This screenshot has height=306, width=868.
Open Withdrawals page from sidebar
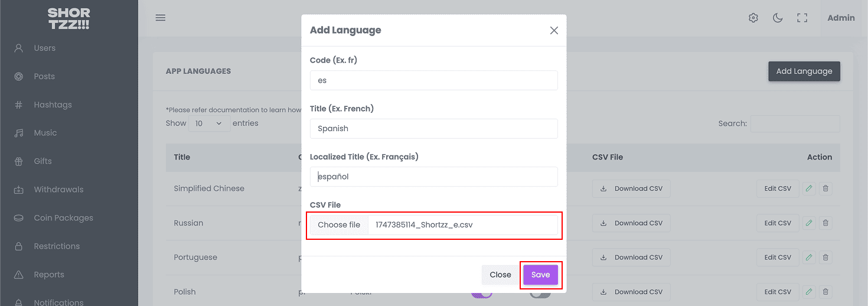point(58,190)
